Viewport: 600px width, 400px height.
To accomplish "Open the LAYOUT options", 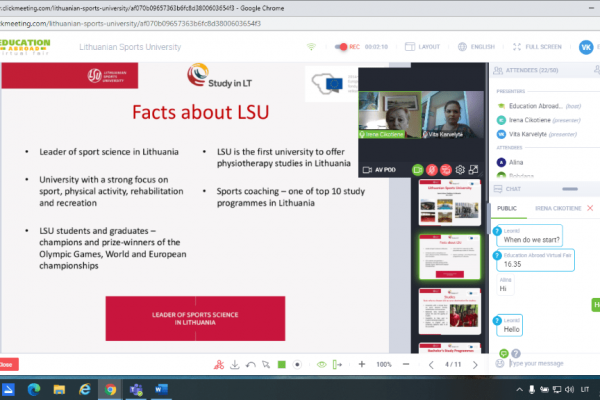I will 422,47.
